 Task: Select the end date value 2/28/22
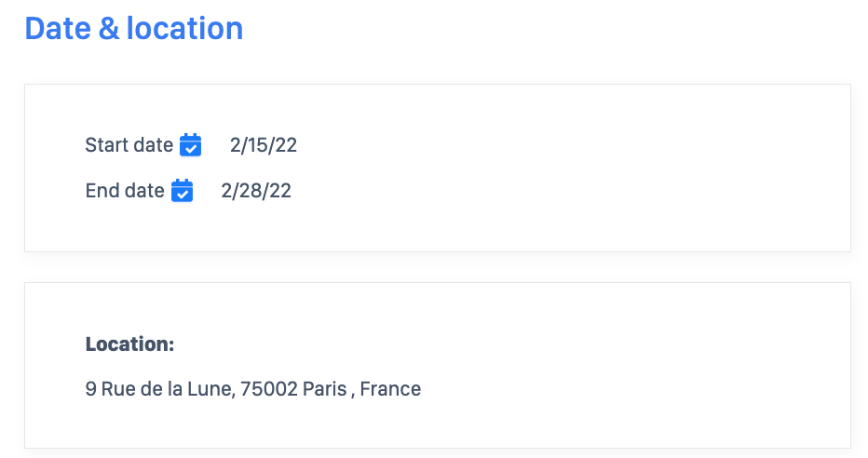(256, 191)
